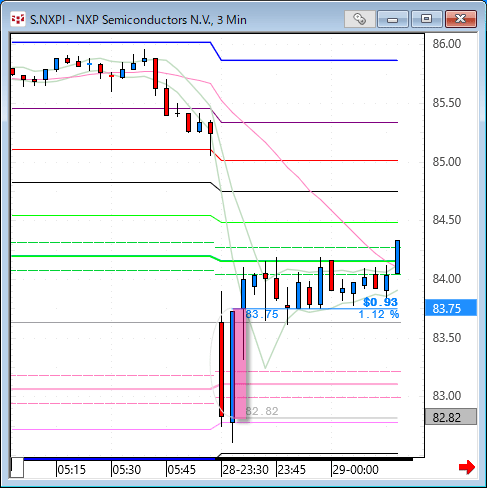Image resolution: width=487 pixels, height=488 pixels.
Task: Click the 85.00 price scale label
Action: [447, 162]
